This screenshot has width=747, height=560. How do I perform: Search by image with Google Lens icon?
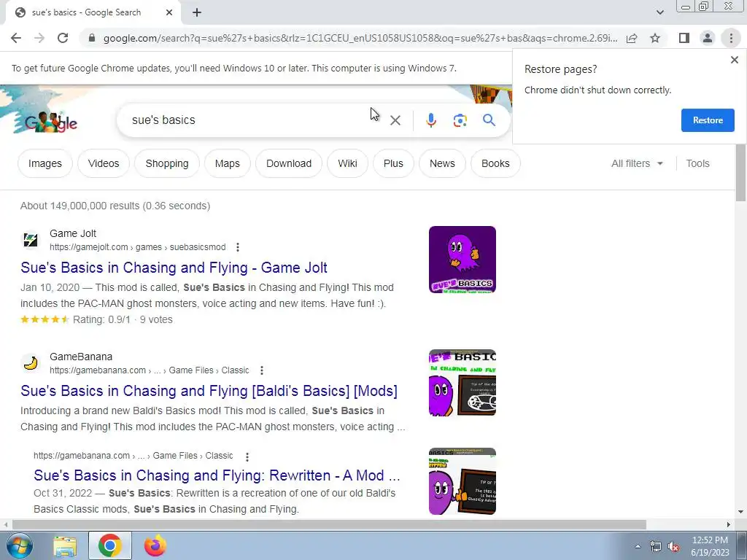[460, 120]
